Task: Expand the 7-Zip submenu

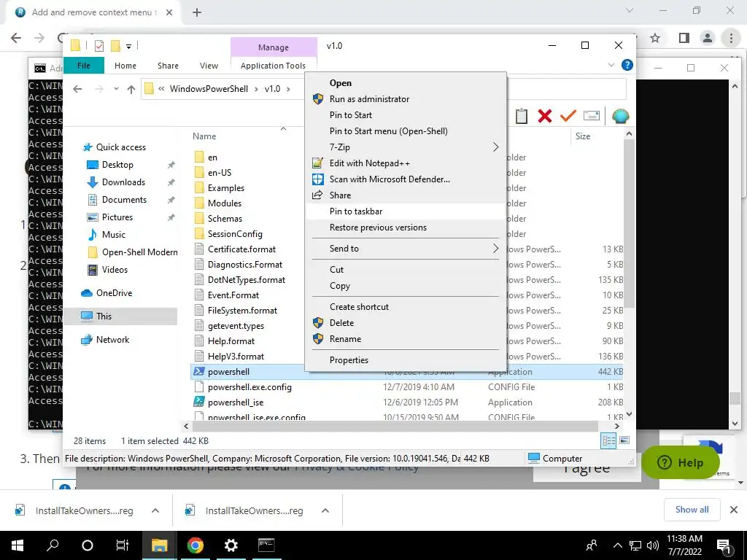Action: click(495, 147)
